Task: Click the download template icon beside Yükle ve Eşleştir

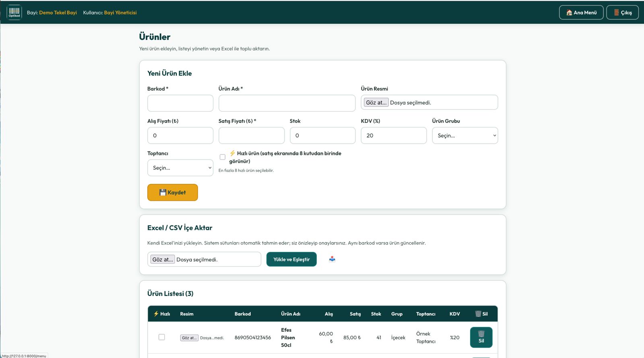Action: point(332,259)
